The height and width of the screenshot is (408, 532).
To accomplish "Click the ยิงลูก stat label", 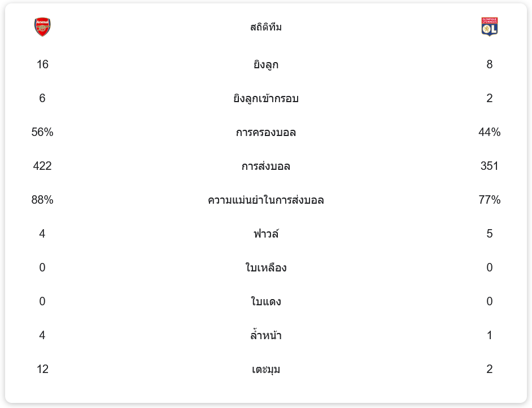I will (266, 65).
